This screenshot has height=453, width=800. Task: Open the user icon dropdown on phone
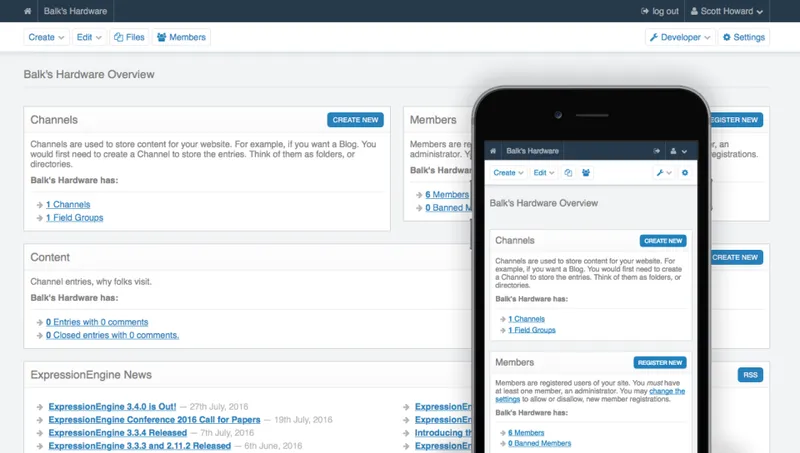(x=678, y=151)
